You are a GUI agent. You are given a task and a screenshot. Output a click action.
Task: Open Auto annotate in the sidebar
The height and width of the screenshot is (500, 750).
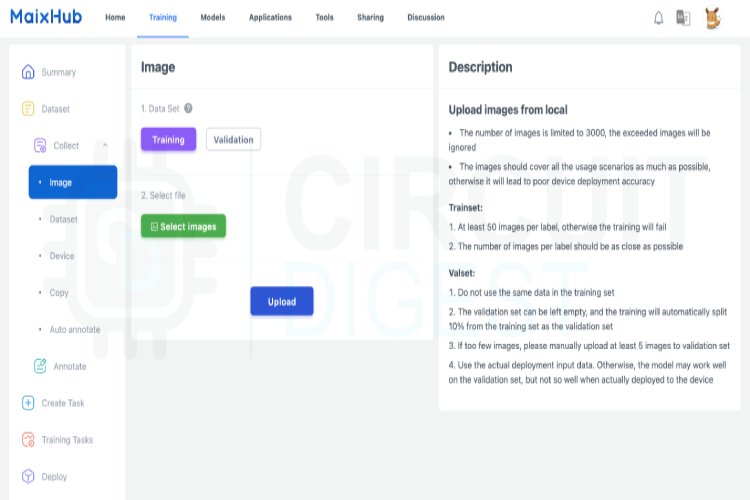[x=75, y=330]
